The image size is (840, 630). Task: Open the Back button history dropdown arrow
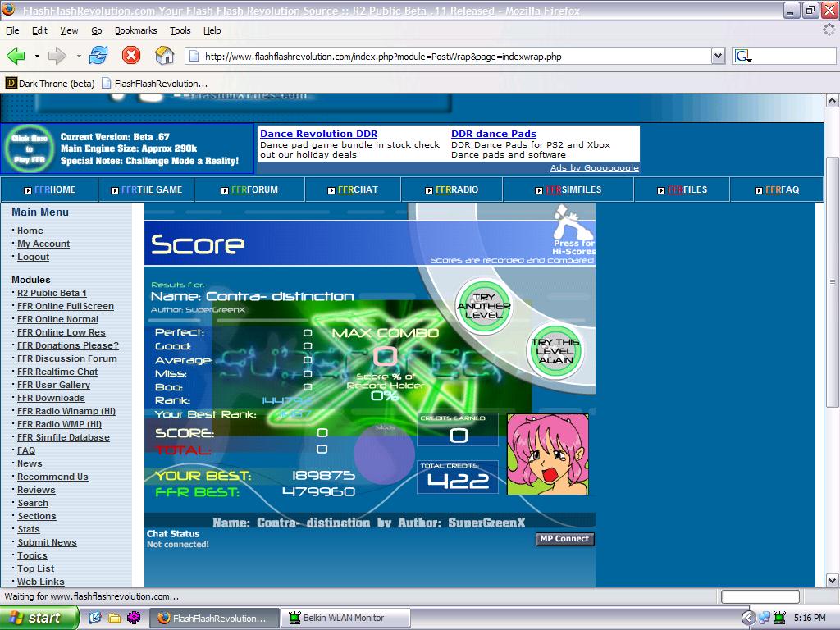(37, 56)
